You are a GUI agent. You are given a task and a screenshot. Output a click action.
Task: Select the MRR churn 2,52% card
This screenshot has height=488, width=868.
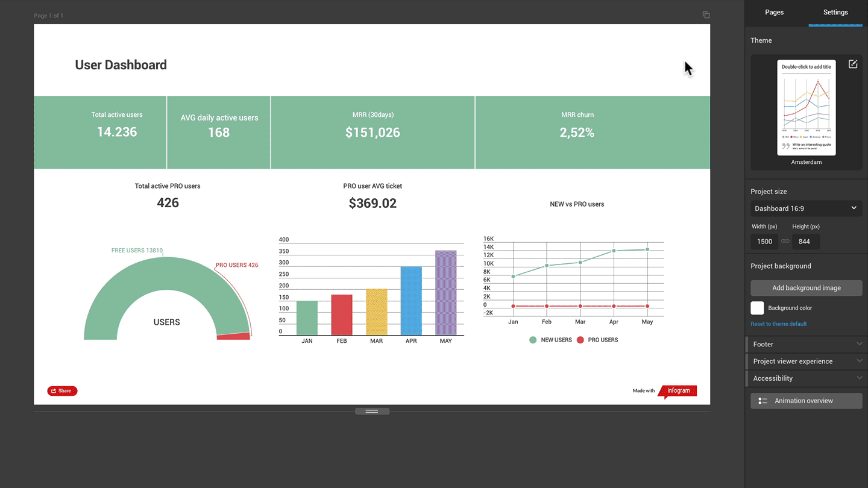(x=593, y=133)
